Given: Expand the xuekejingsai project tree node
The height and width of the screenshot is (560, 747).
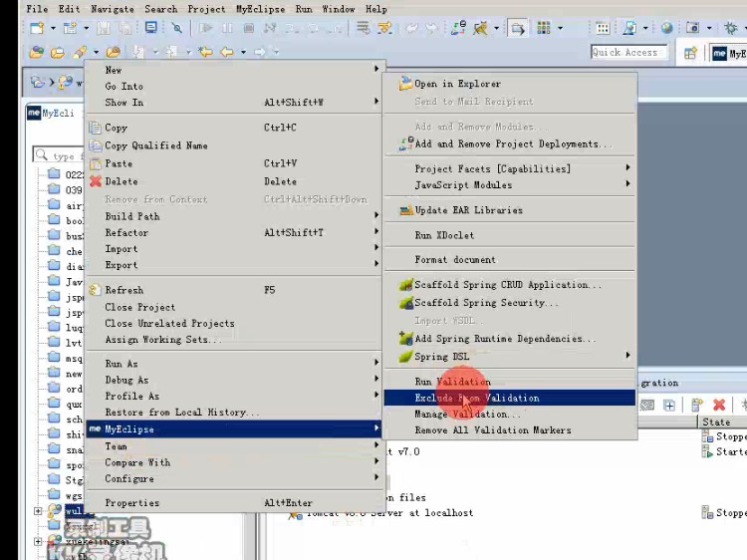Looking at the screenshot, I should coord(38,541).
